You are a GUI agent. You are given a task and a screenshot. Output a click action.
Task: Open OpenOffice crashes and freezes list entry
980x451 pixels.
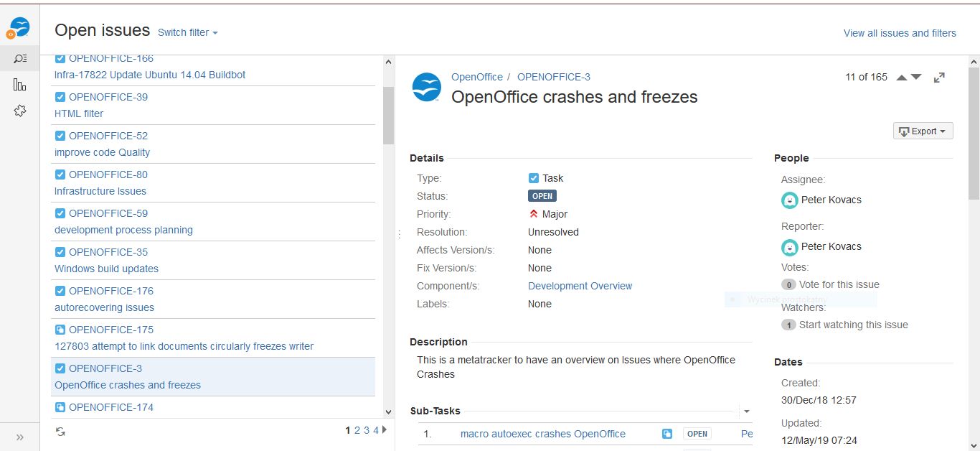pos(128,385)
